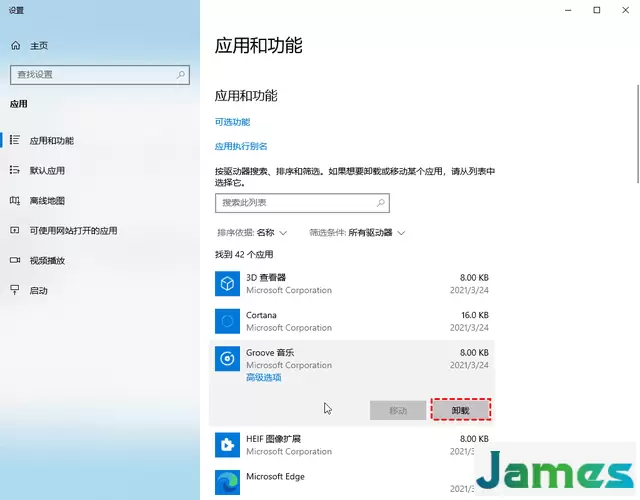
Task: Click the HEIF 图像扩展 app icon
Action: coord(227,445)
